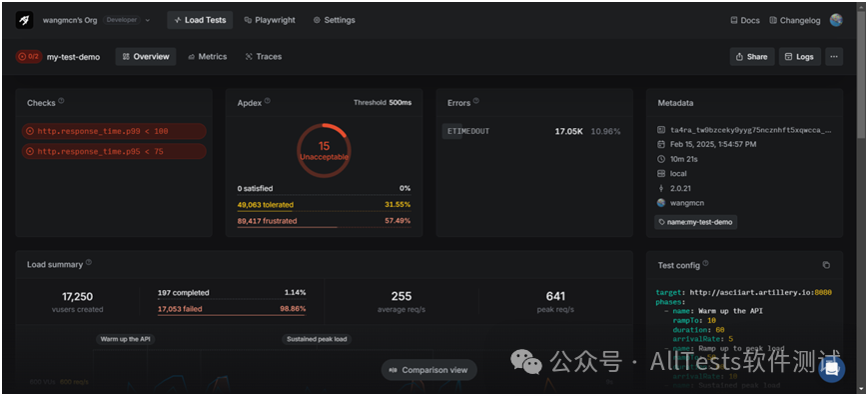Click the Sustained peak load phase marker
Viewport: 868px width, 396px height.
click(x=317, y=339)
